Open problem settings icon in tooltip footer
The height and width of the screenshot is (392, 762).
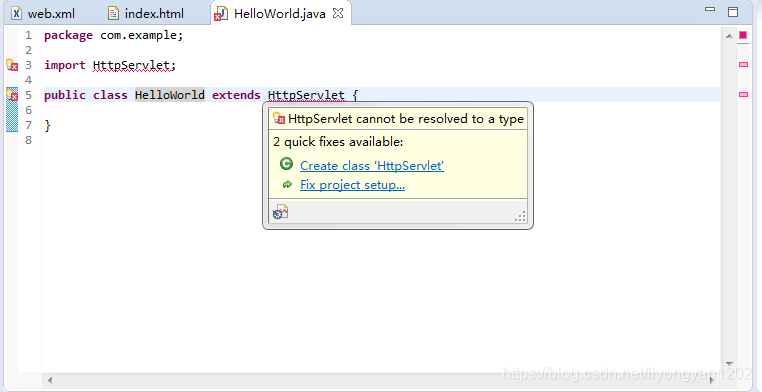(280, 212)
